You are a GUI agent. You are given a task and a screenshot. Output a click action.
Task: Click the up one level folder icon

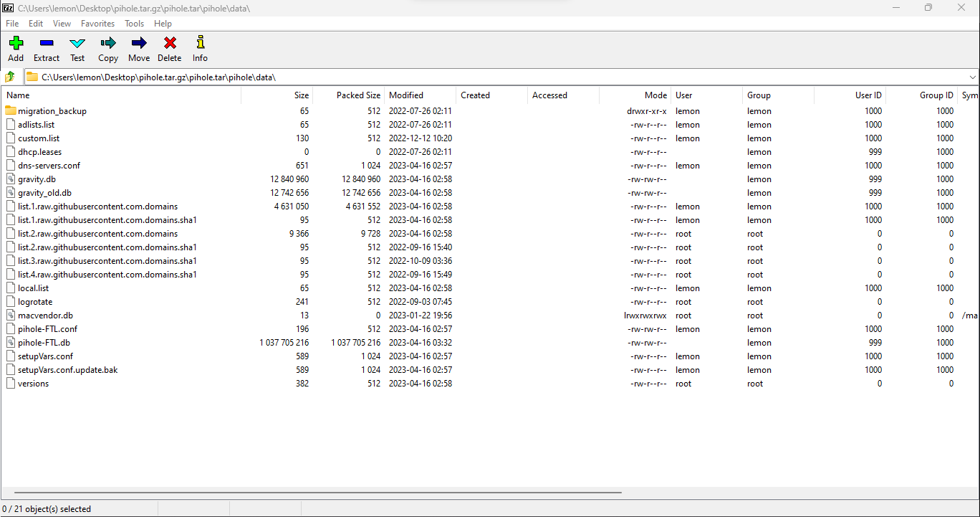click(10, 77)
